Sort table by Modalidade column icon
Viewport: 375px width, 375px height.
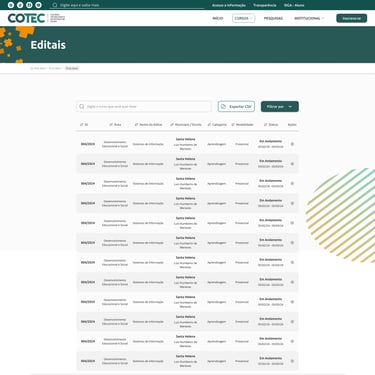coord(233,124)
